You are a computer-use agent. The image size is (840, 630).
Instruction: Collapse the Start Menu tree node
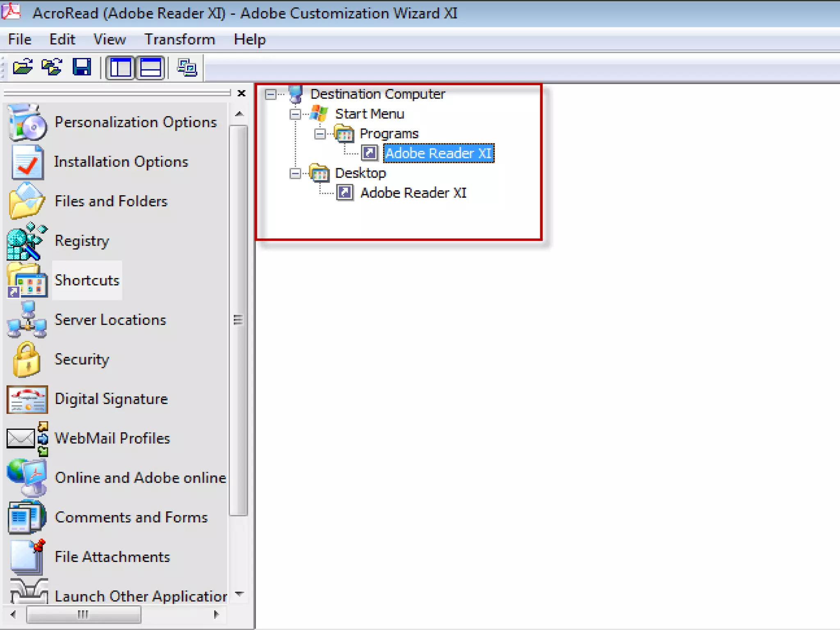click(x=295, y=114)
